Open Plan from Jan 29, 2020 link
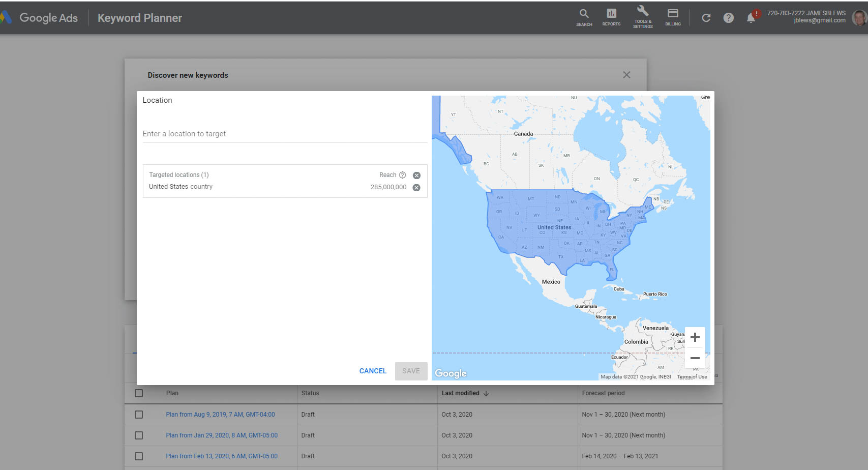Screen dimensions: 868x470 pos(222,435)
